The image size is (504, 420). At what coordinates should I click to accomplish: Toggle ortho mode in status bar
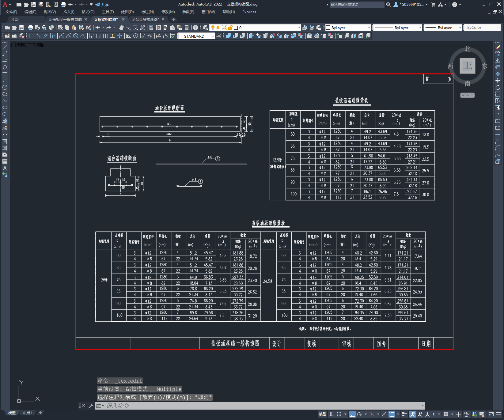[352, 414]
